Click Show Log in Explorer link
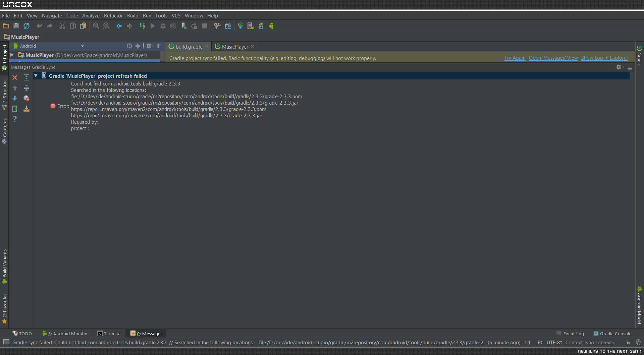This screenshot has width=644, height=355. click(x=604, y=58)
